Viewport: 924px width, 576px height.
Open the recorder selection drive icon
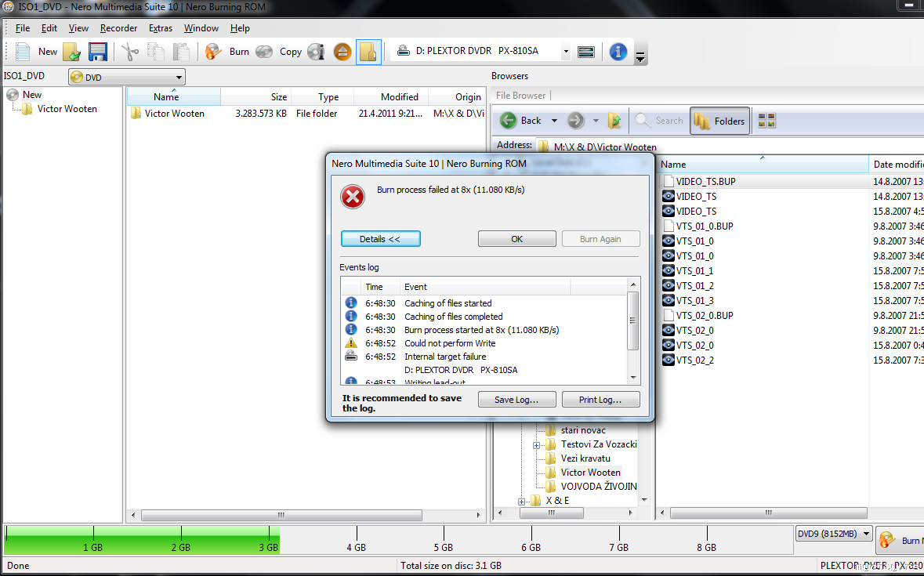point(404,51)
